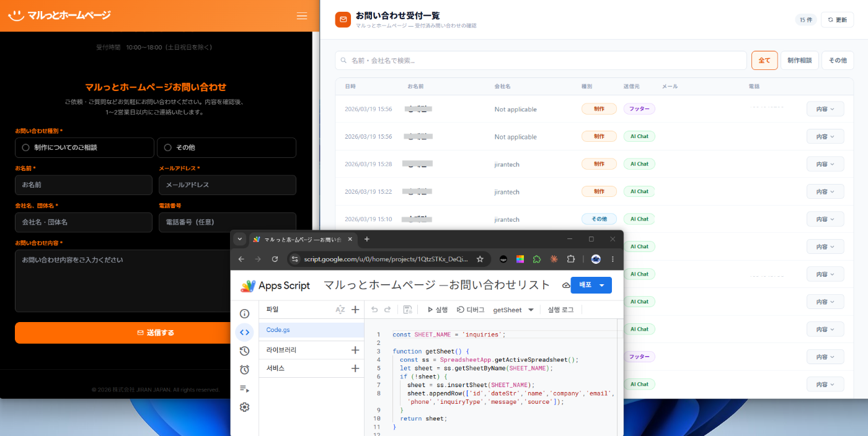Click 名前・会社名で検索 search box
Image resolution: width=868 pixels, height=436 pixels.
click(541, 60)
